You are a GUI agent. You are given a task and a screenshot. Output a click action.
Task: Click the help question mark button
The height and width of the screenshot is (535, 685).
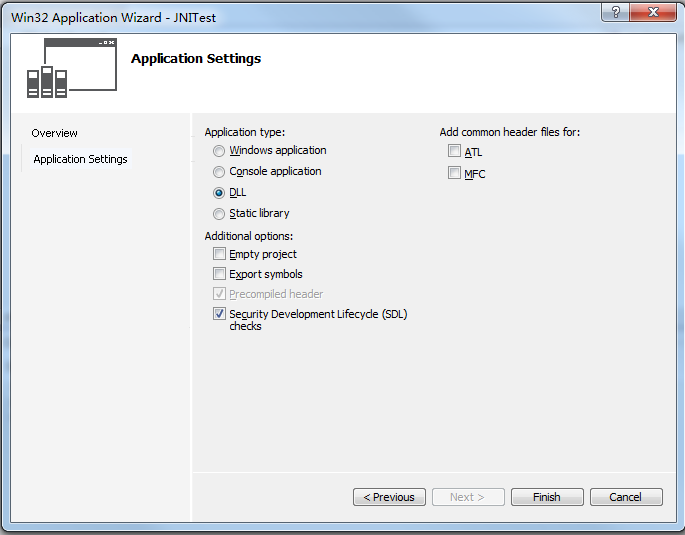tap(615, 14)
